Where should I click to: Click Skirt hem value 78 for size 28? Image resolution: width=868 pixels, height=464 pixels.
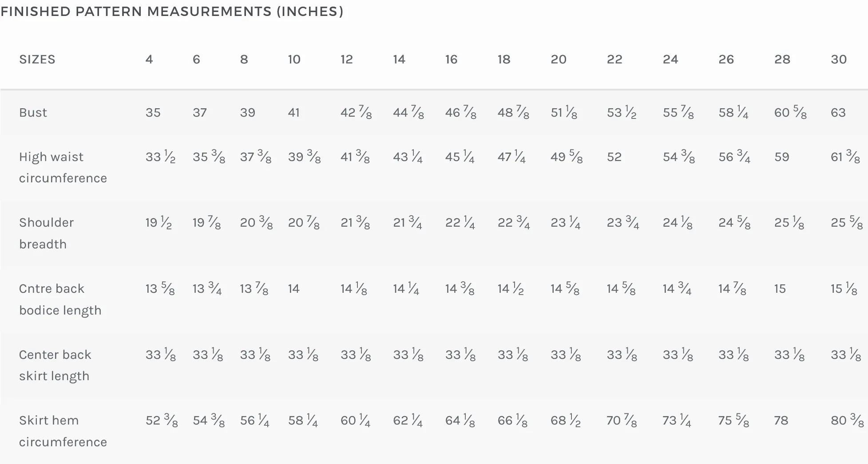tap(781, 421)
